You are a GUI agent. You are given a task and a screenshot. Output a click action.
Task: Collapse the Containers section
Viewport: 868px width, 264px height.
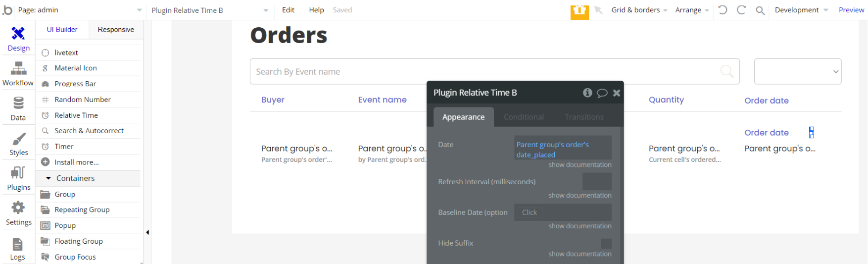pyautogui.click(x=48, y=178)
